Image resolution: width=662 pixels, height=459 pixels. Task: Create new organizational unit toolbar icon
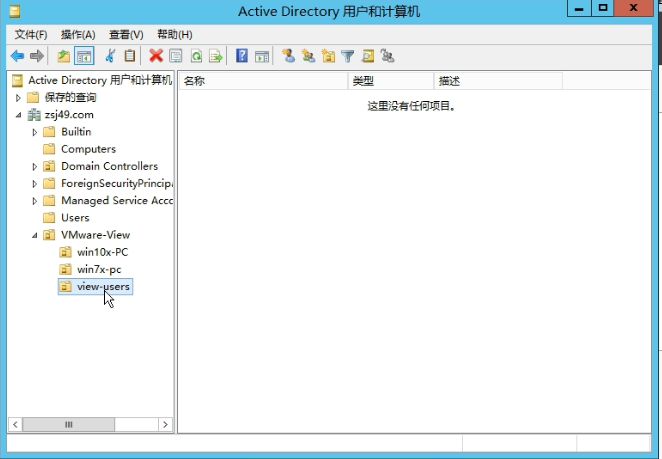(328, 56)
